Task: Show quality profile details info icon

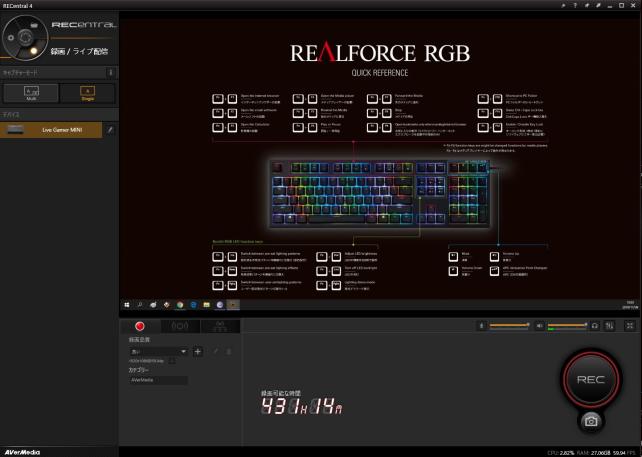Action: [x=172, y=361]
